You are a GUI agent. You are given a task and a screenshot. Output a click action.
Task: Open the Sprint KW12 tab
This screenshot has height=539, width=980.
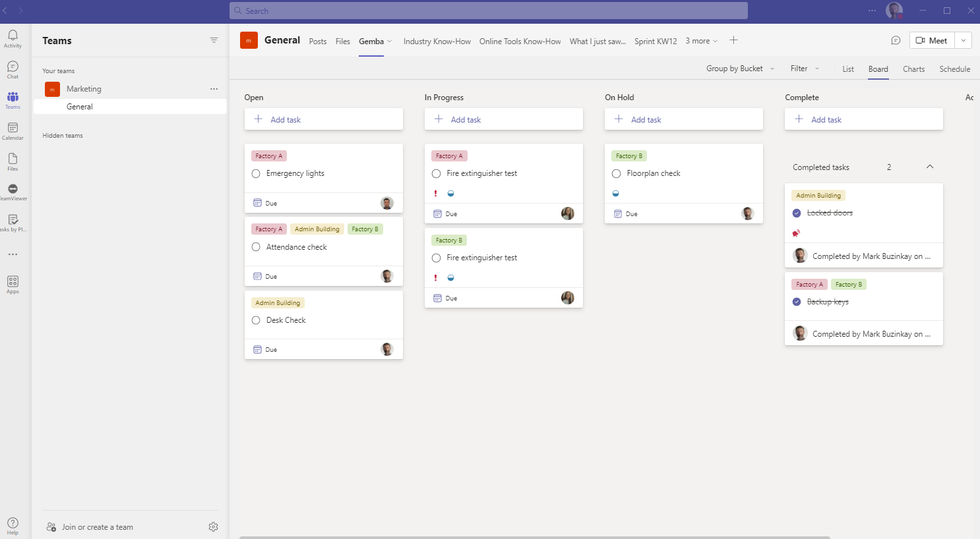[656, 42]
